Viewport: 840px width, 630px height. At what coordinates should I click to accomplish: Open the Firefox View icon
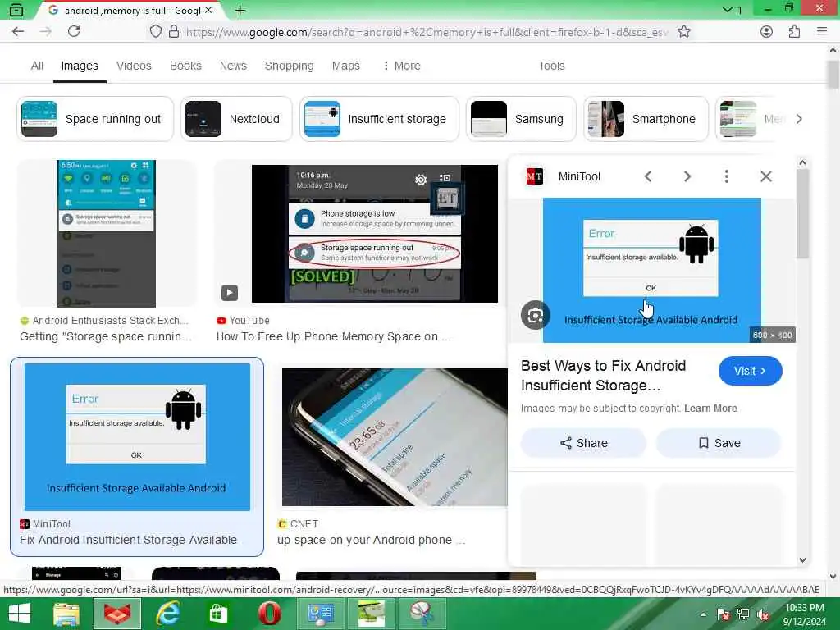pos(16,10)
